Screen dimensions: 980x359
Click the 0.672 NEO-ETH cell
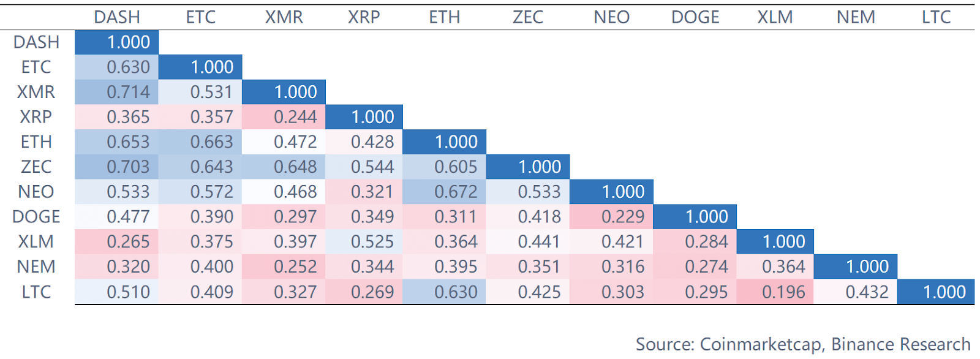456,192
